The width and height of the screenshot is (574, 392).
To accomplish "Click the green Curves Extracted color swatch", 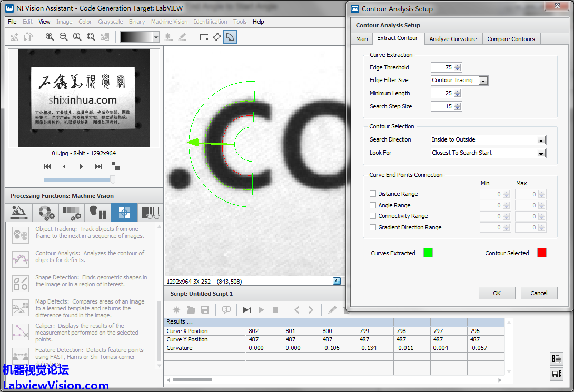I will click(x=428, y=253).
